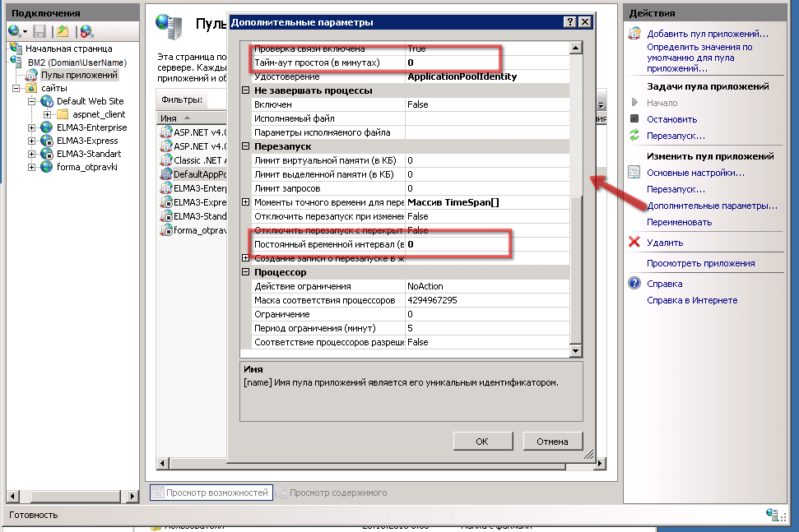Switch to Просмотр возможностей tab

click(x=210, y=493)
